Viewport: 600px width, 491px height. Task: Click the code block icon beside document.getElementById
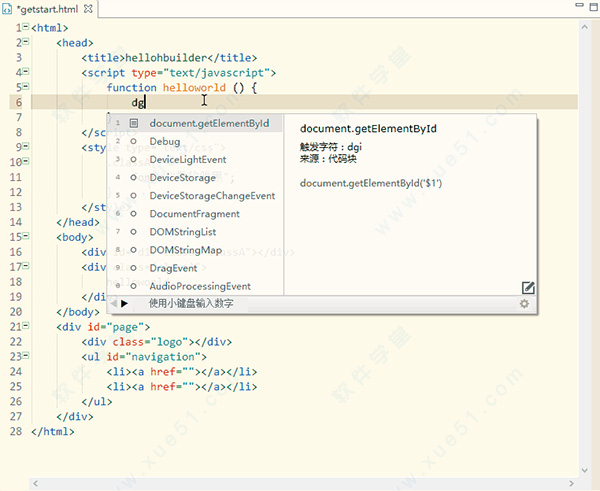pyautogui.click(x=133, y=124)
